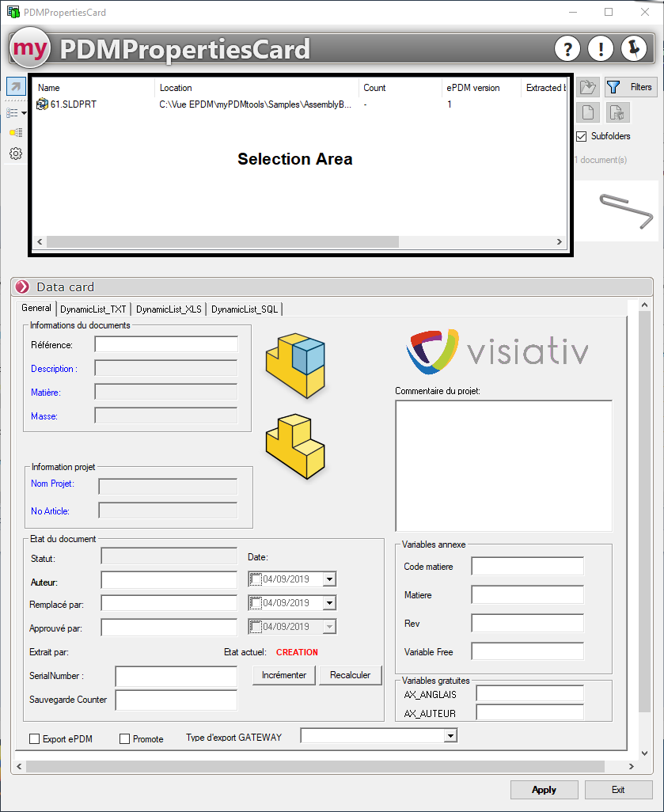The height and width of the screenshot is (812, 664).
Task: Click the blank document icon below folder icon
Action: pos(587,112)
